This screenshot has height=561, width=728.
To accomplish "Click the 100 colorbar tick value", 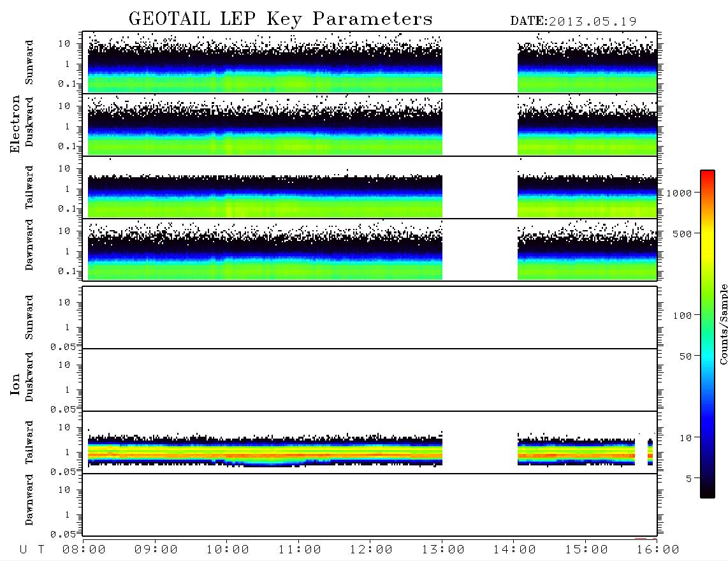I will (x=682, y=316).
